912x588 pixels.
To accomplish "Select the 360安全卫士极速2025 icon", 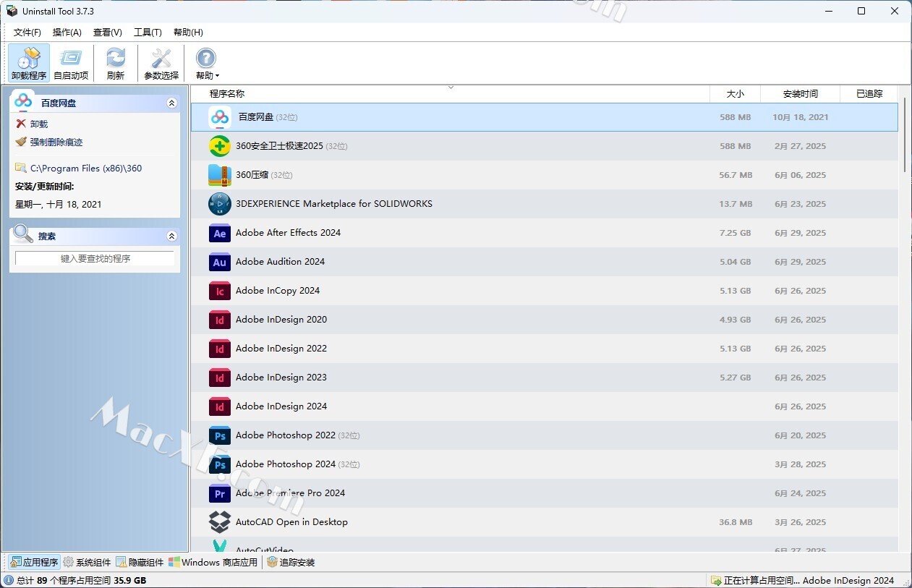I will (x=220, y=146).
